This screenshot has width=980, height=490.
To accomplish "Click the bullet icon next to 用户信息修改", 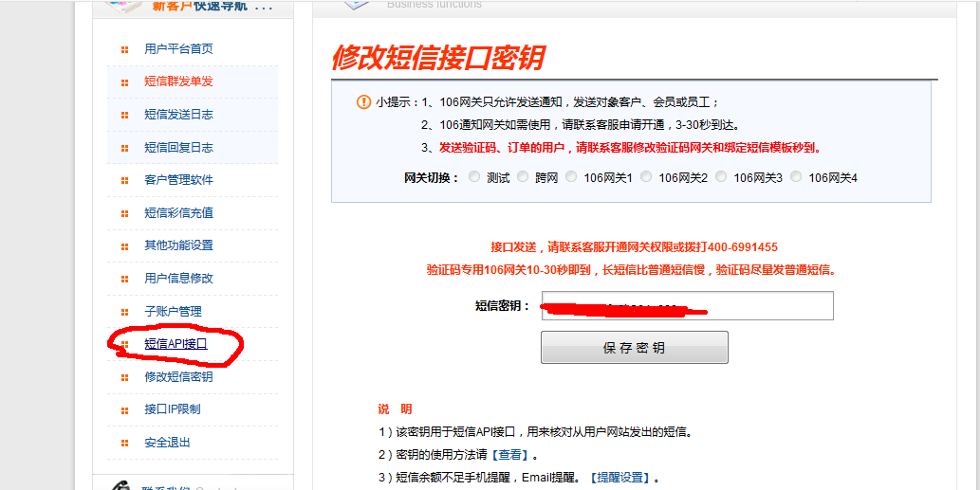I will pos(125,279).
